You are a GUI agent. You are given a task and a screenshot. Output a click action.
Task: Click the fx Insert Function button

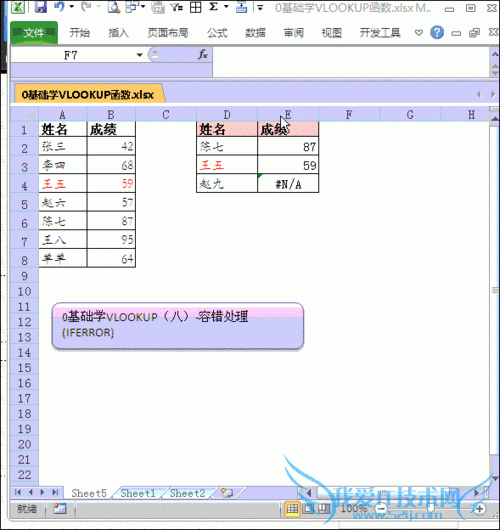(203, 54)
